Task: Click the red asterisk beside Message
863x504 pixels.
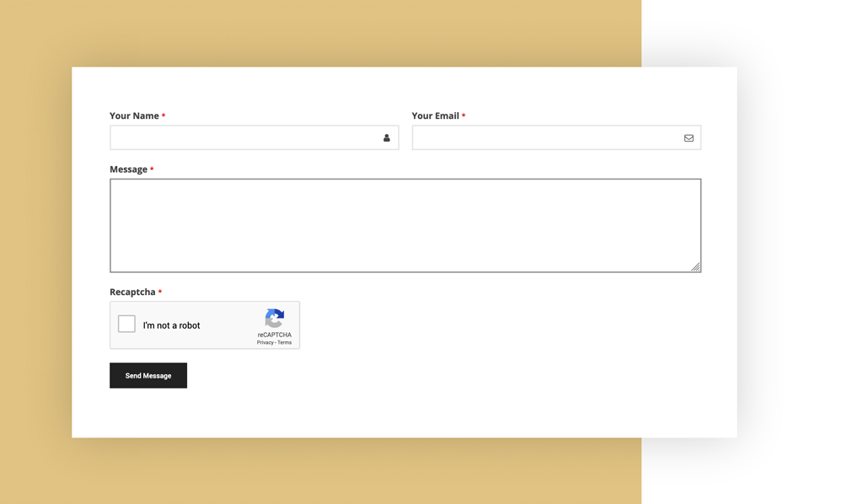Action: [x=152, y=169]
